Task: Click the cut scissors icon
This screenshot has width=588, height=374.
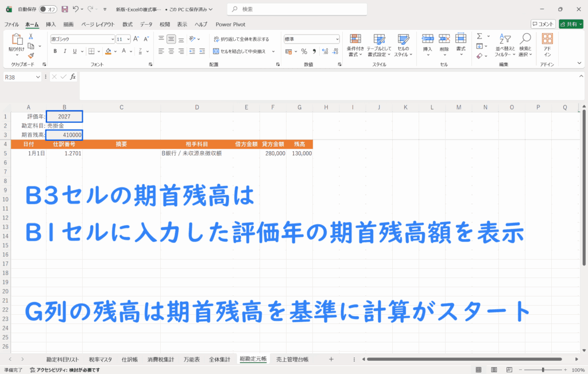Action: [31, 36]
